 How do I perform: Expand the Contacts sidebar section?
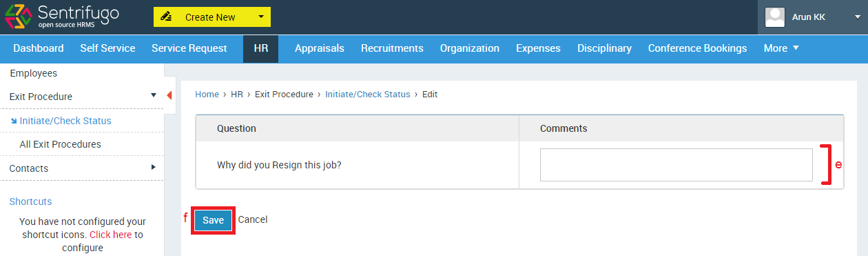pos(154,168)
